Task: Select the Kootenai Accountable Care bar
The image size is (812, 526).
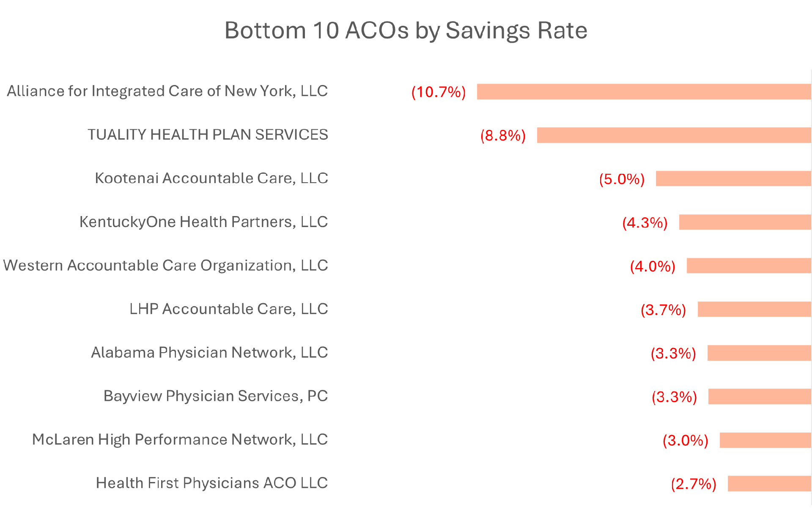Action: 733,178
